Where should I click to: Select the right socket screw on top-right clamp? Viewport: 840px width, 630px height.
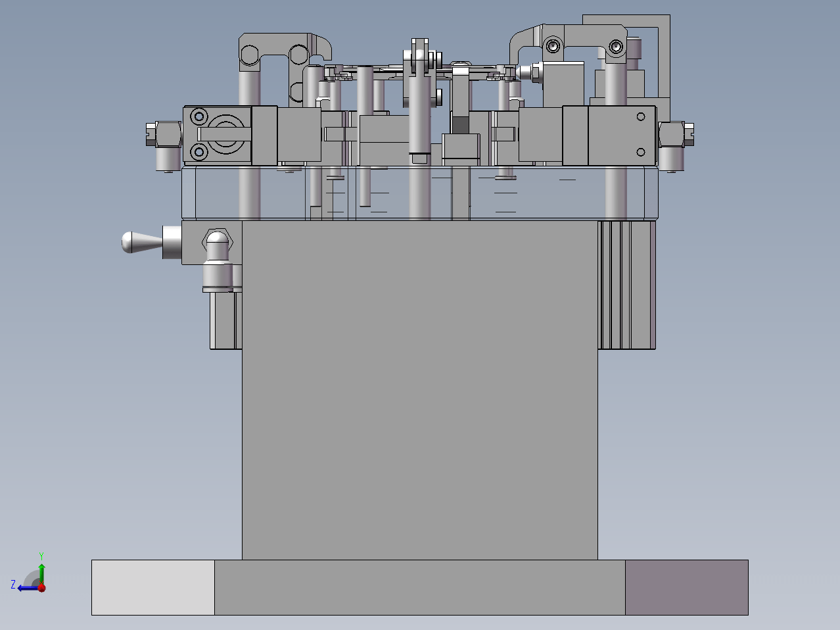pyautogui.click(x=616, y=46)
